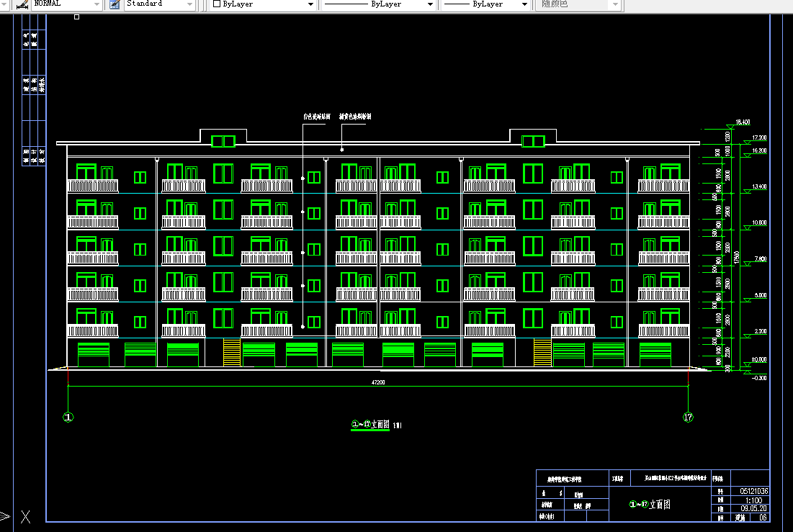The image size is (793, 532).
Task: Select the right rooftop green window
Action: point(533,141)
